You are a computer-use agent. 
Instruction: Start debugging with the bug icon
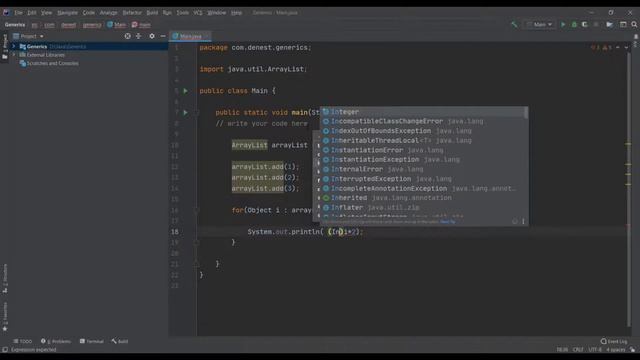[574, 24]
